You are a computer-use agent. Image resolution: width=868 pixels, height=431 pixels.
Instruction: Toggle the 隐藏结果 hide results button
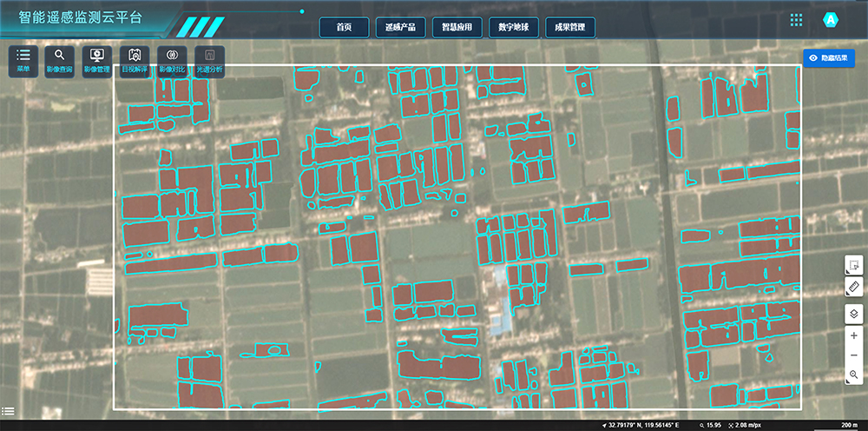coord(830,57)
